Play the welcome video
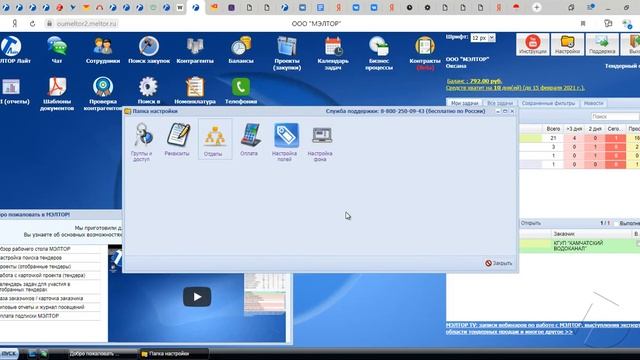 click(197, 297)
